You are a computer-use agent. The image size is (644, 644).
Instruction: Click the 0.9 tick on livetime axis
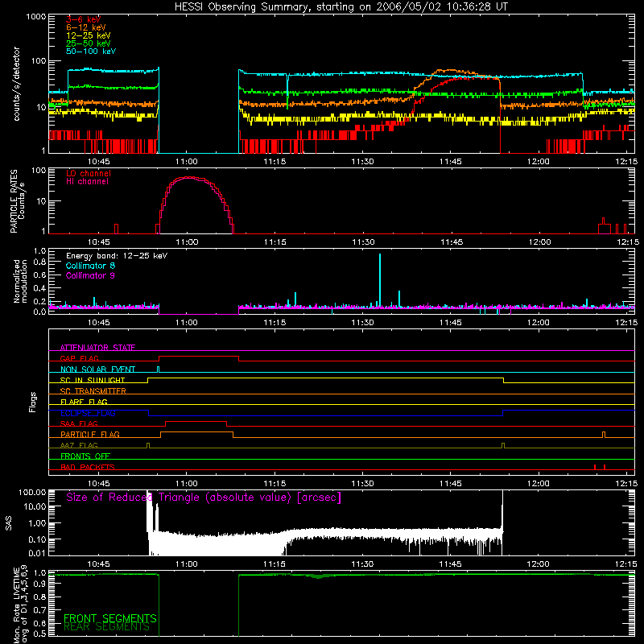pos(39,585)
